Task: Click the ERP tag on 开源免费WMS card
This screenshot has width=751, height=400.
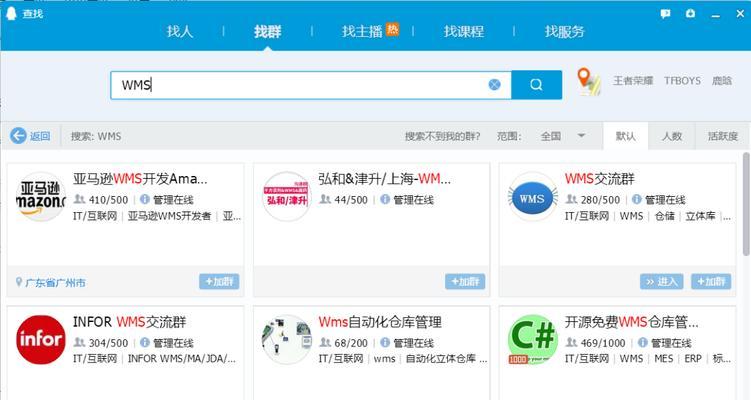Action: (x=693, y=358)
